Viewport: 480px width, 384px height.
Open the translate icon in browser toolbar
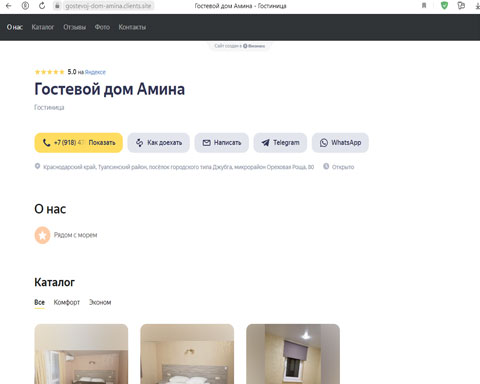(461, 6)
